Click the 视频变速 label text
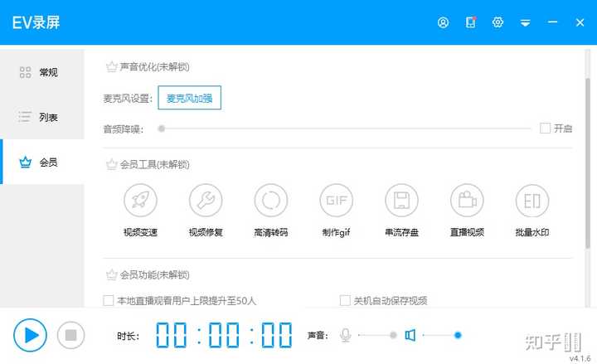 click(140, 232)
